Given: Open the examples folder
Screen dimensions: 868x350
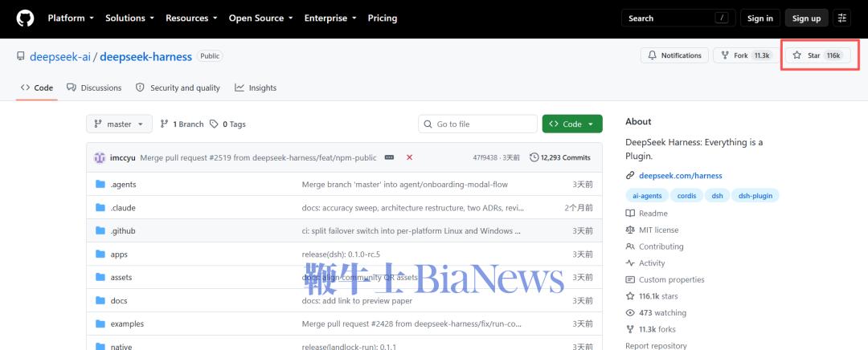Looking at the screenshot, I should pos(127,324).
